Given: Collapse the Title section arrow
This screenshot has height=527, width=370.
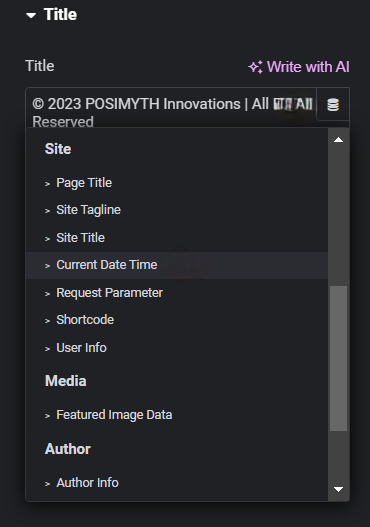Looking at the screenshot, I should (x=31, y=15).
